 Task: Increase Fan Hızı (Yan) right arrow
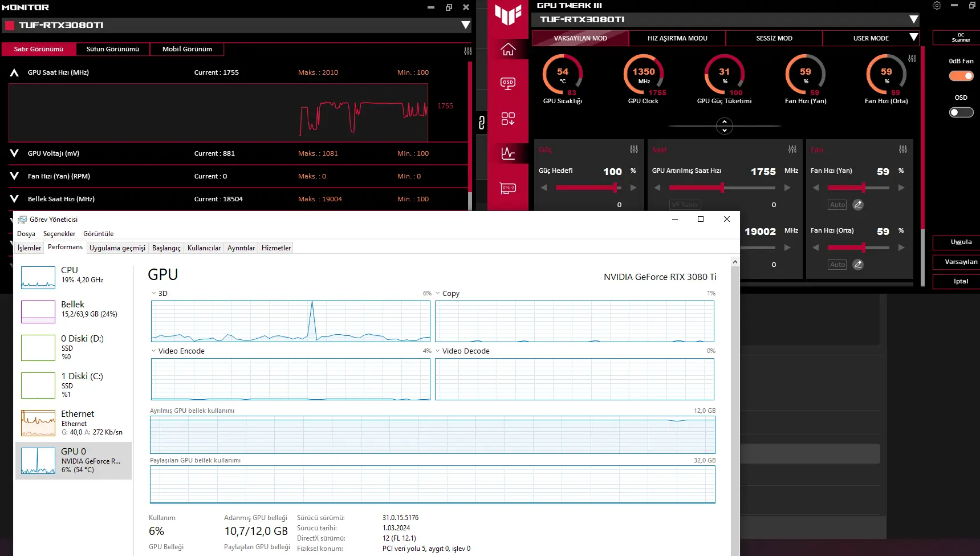click(x=901, y=188)
